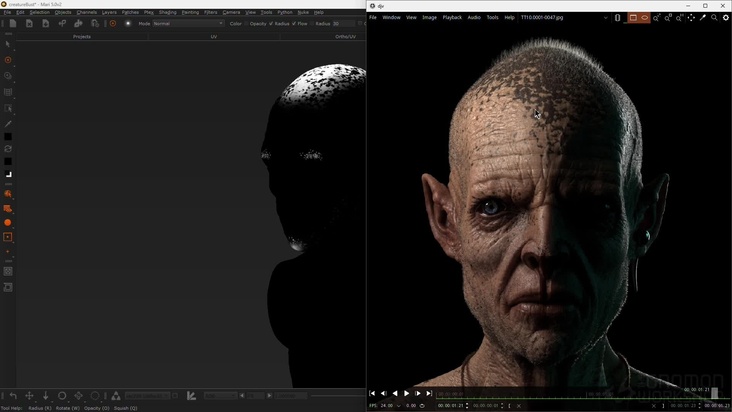732x412 pixels.
Task: Click the down arrow icon in Mari bottom bar
Action: (46, 396)
